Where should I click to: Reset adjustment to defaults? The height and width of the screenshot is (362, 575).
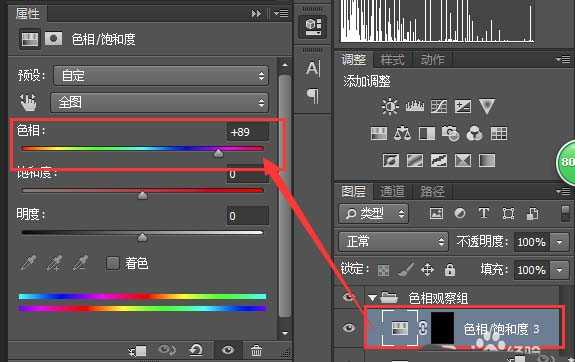click(x=196, y=350)
